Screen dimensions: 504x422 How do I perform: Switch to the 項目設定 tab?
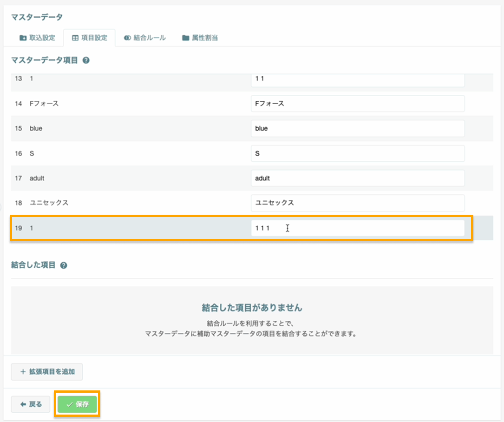89,38
